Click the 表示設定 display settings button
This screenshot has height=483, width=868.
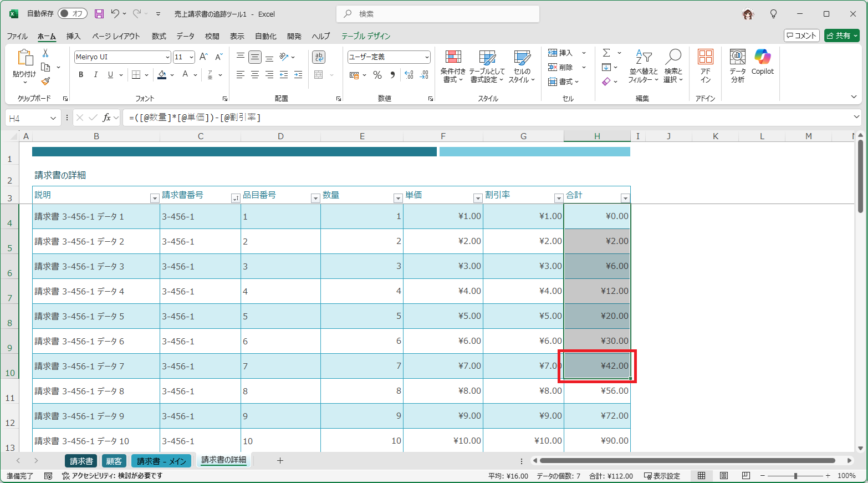coord(662,476)
